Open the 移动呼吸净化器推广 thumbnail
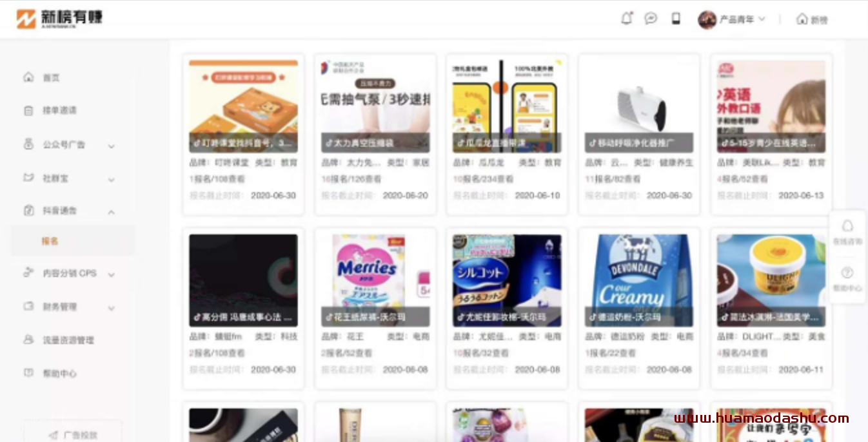This screenshot has width=868, height=442. pyautogui.click(x=639, y=106)
